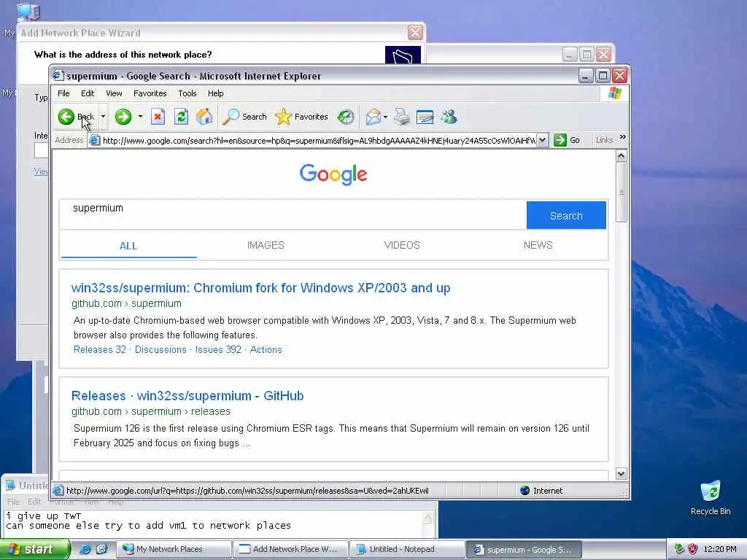Click the scrollbar down arrow in IE
Image resolution: width=747 pixels, height=560 pixels.
622,474
